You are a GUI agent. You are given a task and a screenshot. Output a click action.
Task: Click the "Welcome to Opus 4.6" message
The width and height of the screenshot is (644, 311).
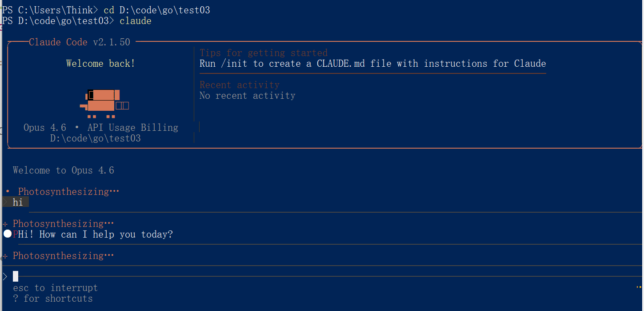coord(64,170)
